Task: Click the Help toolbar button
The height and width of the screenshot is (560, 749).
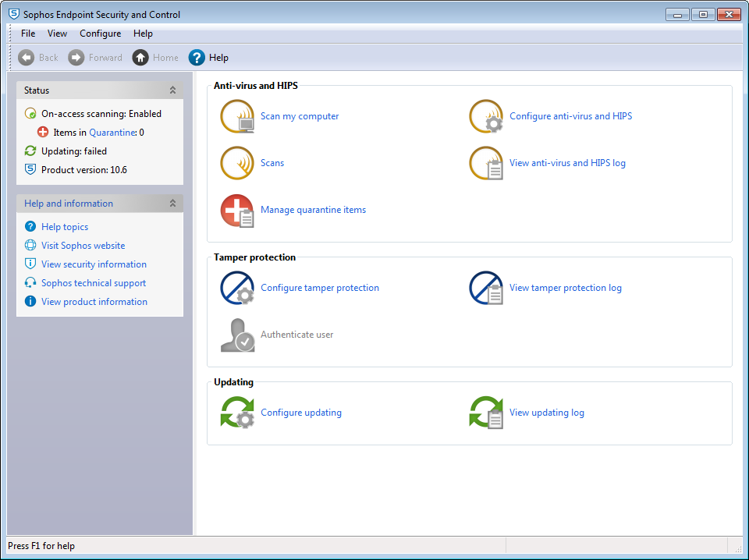Action: 209,58
